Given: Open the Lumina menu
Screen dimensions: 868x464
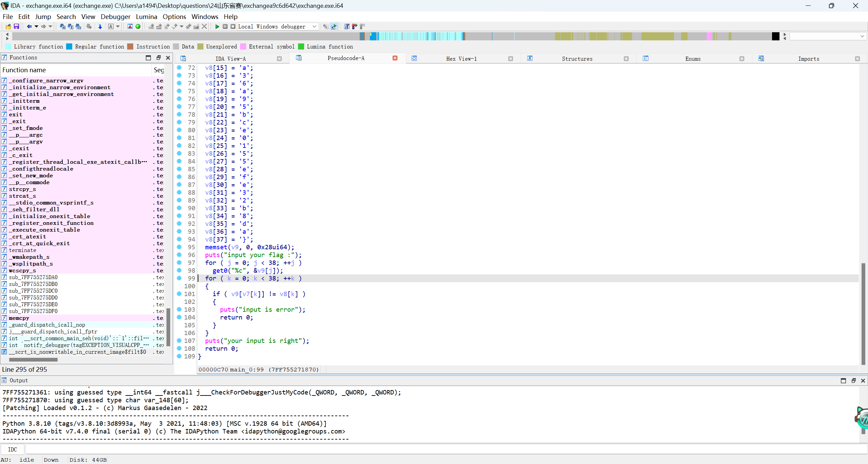Looking at the screenshot, I should (x=146, y=17).
